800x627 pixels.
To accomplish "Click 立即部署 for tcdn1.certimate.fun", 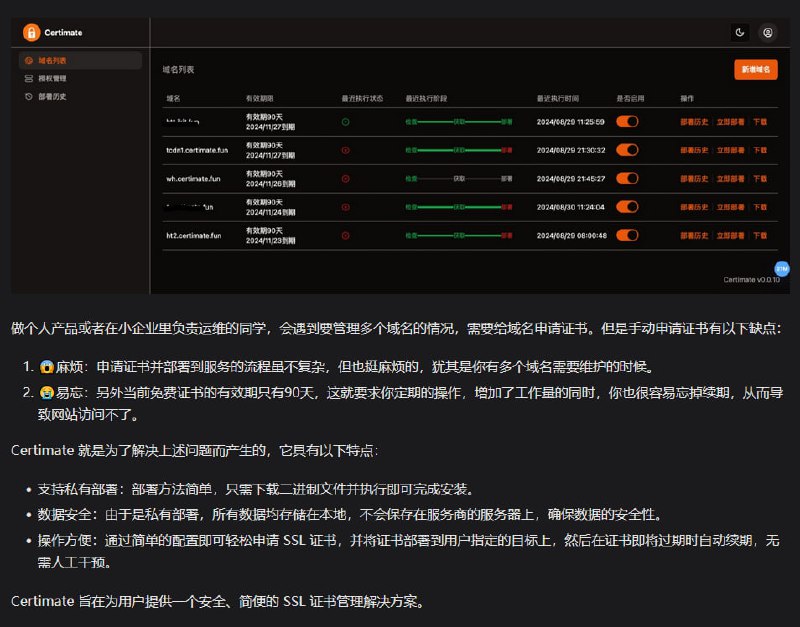I will click(x=731, y=150).
